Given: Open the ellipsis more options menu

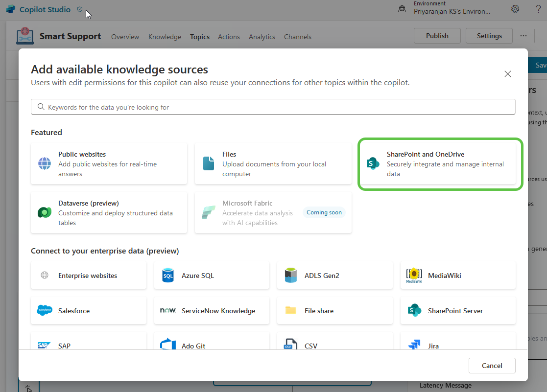Looking at the screenshot, I should tap(523, 36).
